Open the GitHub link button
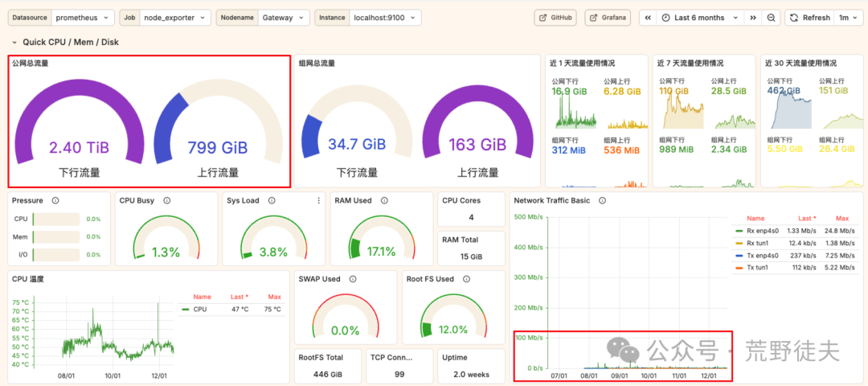Viewport: 868px width, 386px height. (x=555, y=18)
